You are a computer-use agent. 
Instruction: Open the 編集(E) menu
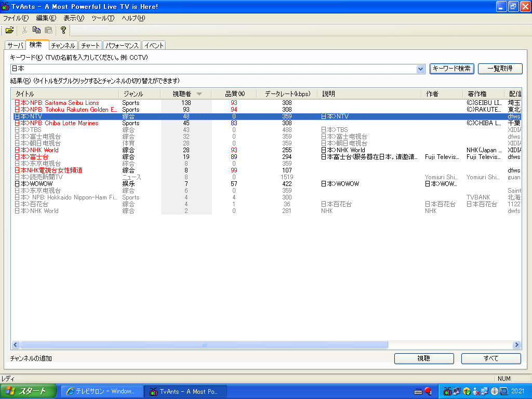coord(46,18)
